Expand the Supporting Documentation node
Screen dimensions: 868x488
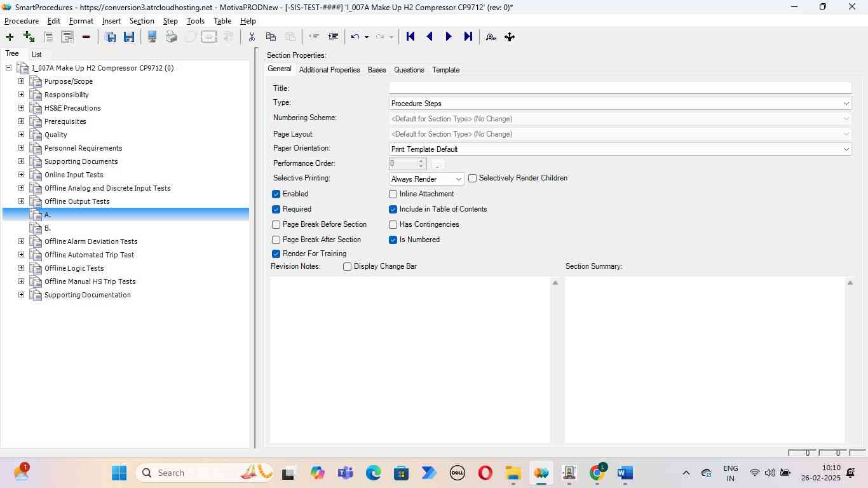[21, 295]
